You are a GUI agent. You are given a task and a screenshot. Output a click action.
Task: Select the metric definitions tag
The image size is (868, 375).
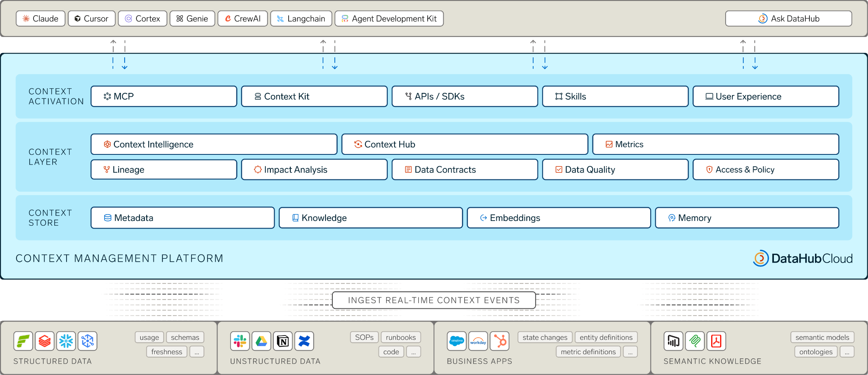click(589, 352)
